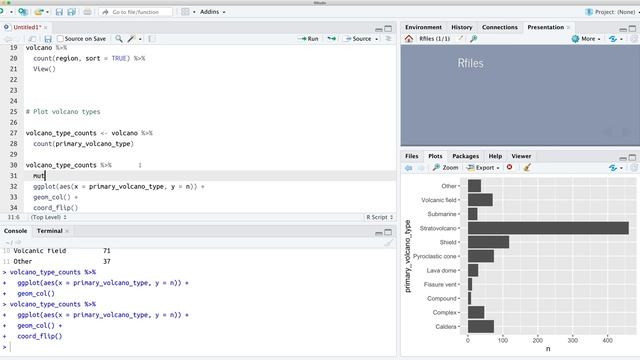Switch to the Viewer tab
Viewport: 640px width, 360px height.
(x=521, y=156)
